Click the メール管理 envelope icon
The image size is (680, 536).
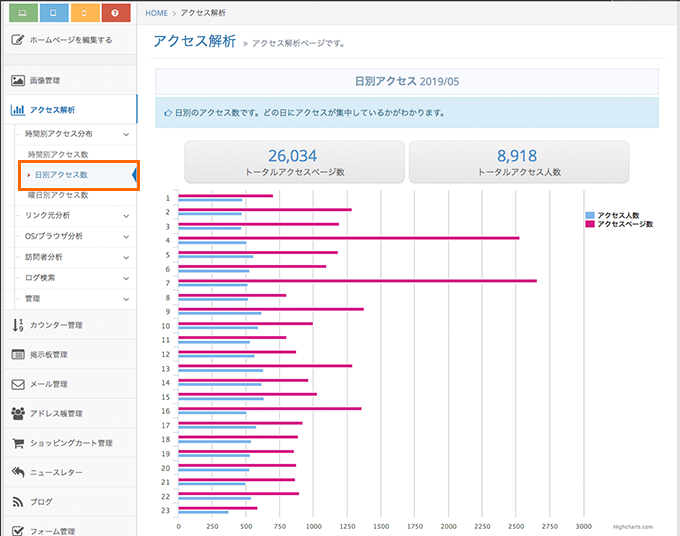point(18,384)
